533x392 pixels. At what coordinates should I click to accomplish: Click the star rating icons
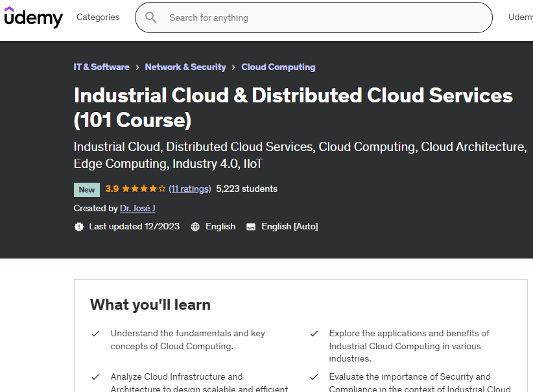click(x=143, y=189)
